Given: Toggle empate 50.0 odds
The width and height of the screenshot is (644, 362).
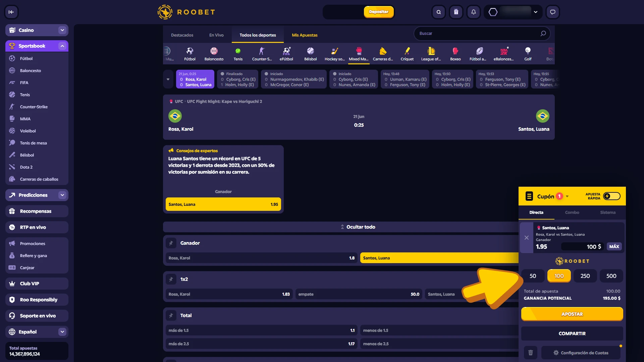Looking at the screenshot, I should (359, 294).
